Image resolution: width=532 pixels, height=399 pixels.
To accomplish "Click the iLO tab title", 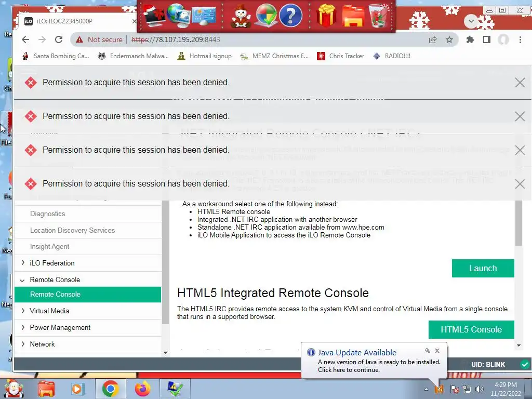I will tap(64, 21).
